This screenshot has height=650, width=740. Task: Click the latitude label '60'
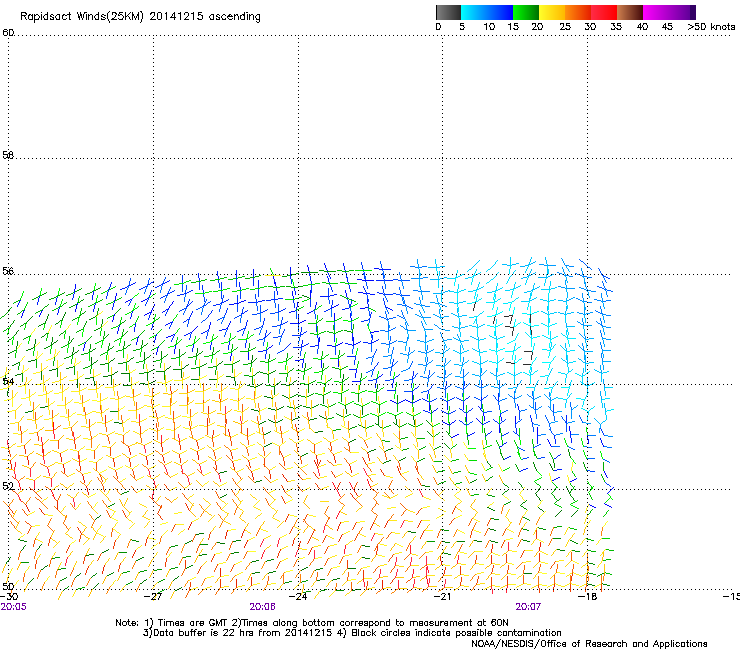point(8,33)
